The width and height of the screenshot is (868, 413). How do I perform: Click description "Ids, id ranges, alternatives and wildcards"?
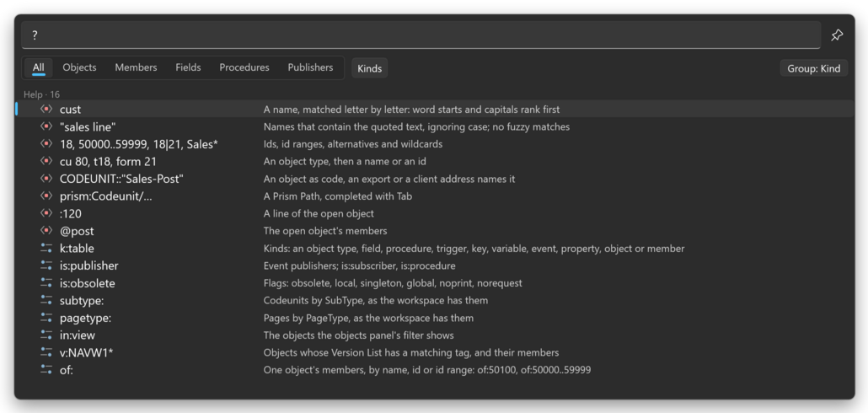point(352,144)
